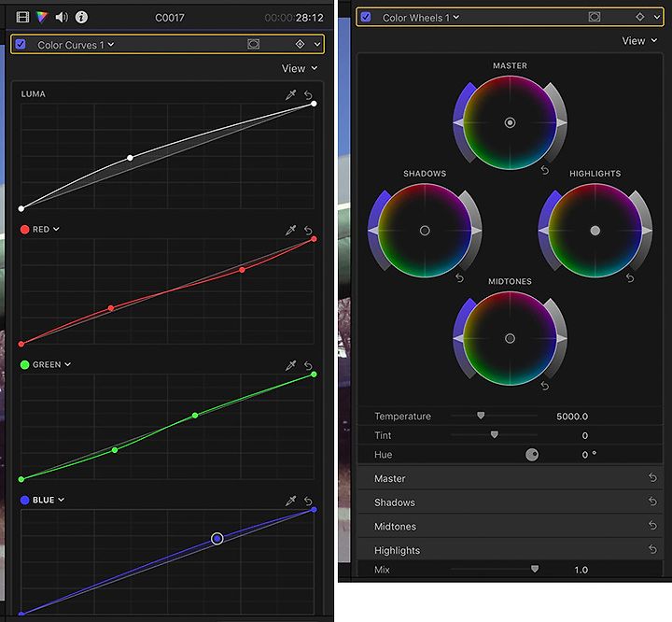
Task: Click keyframe diamond in Color Curves 1 header
Action: point(300,44)
